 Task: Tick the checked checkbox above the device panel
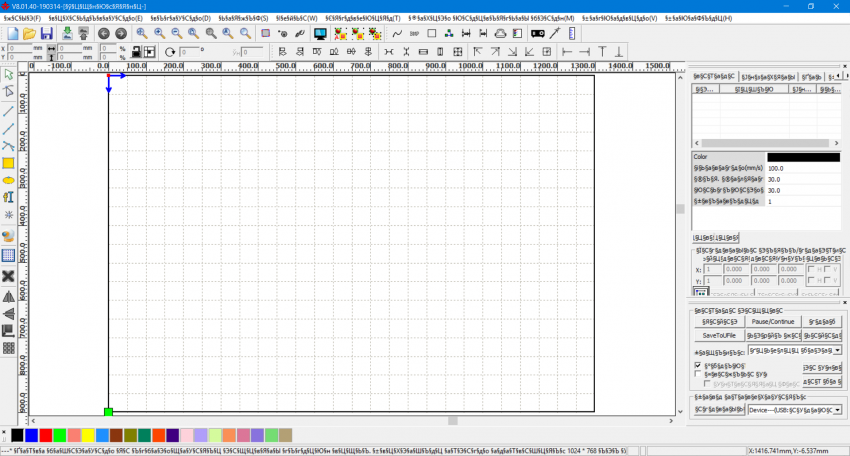click(698, 366)
